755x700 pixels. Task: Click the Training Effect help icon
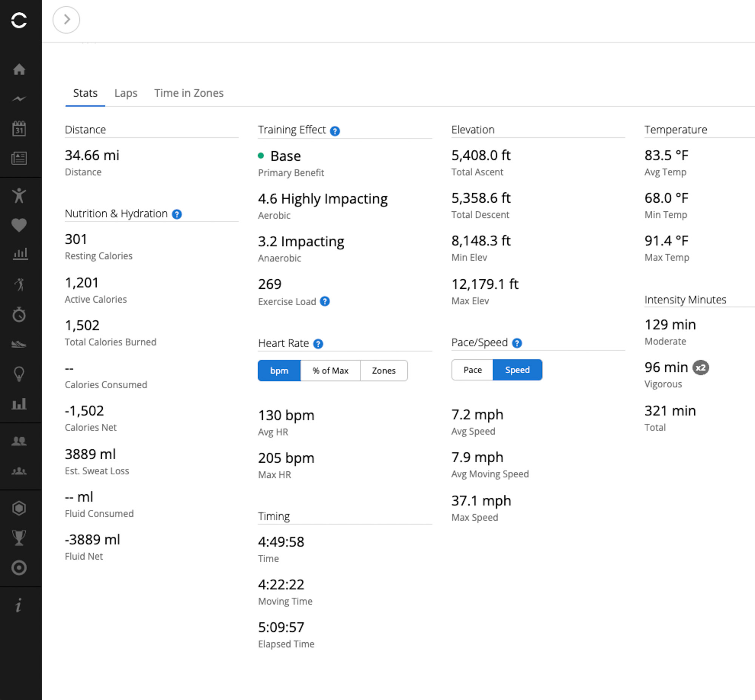[x=335, y=131]
